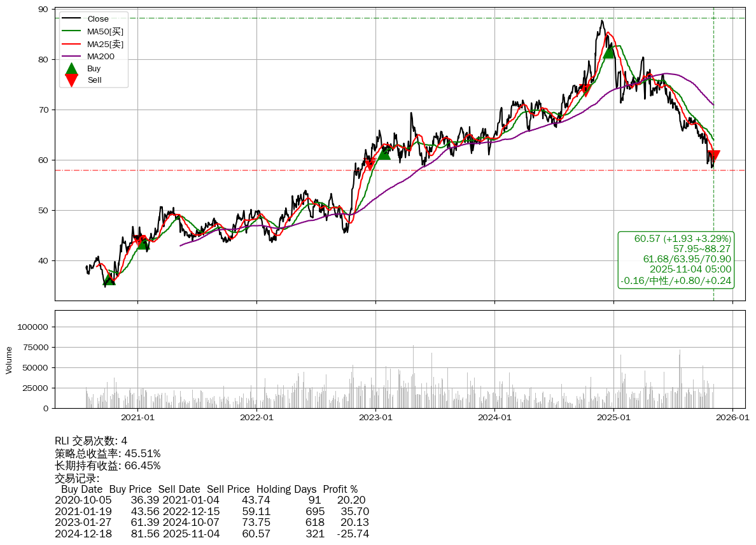
Task: Click the 2024-01 x-axis date label
Action: (494, 418)
